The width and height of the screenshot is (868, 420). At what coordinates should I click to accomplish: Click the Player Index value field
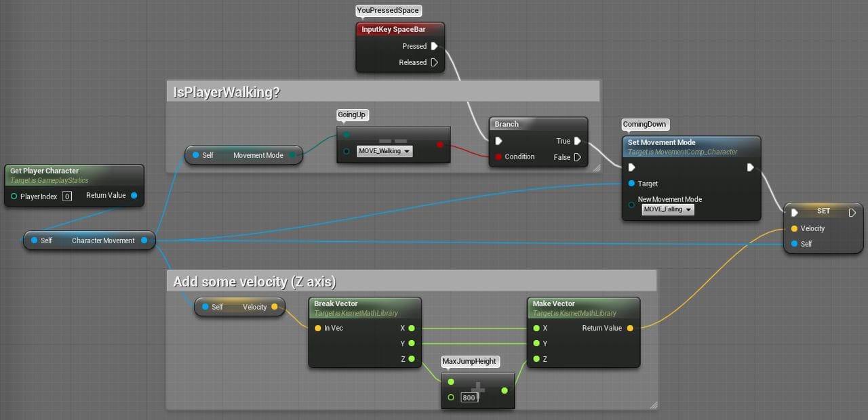[x=67, y=196]
